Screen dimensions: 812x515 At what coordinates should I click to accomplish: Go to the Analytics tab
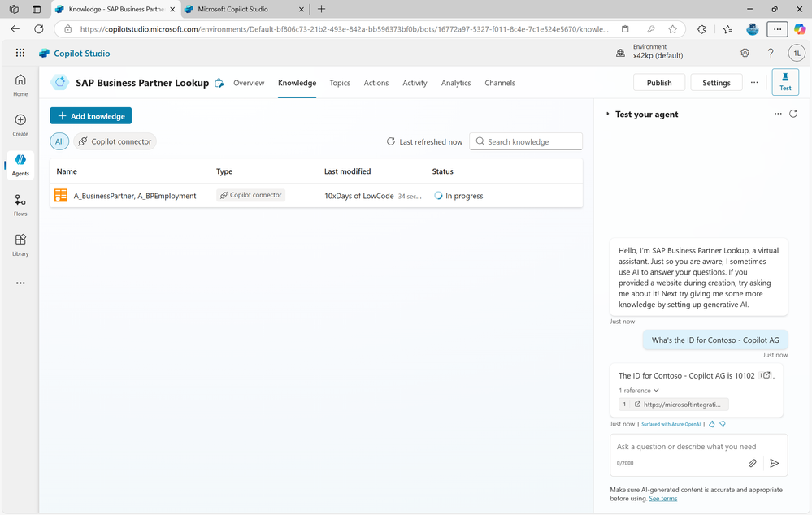[456, 83]
